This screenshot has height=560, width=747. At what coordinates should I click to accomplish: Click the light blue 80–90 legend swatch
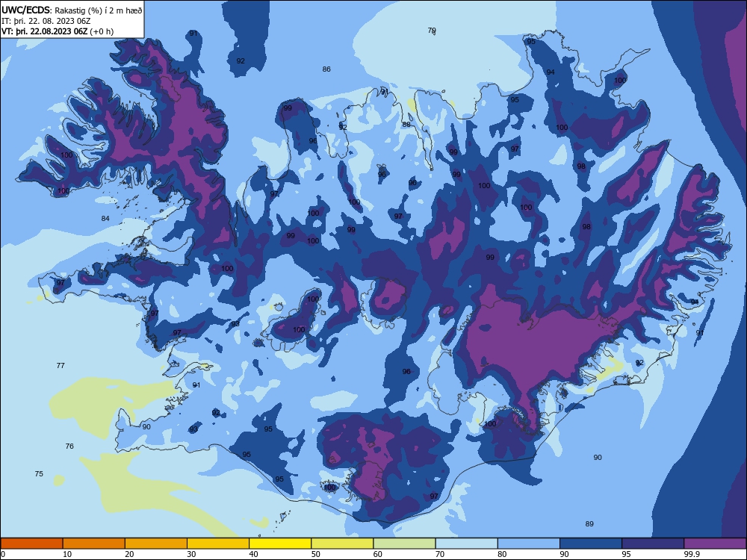(529, 544)
